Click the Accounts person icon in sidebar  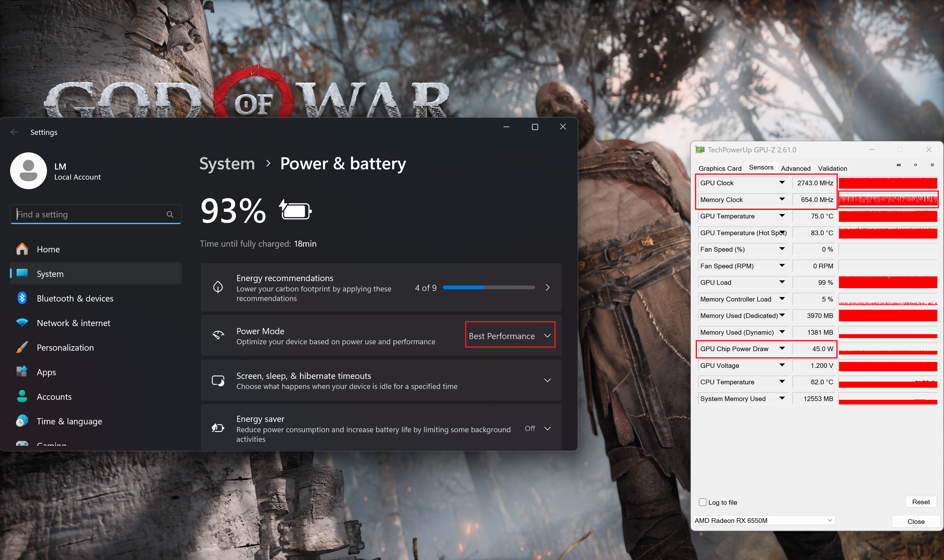click(x=22, y=396)
